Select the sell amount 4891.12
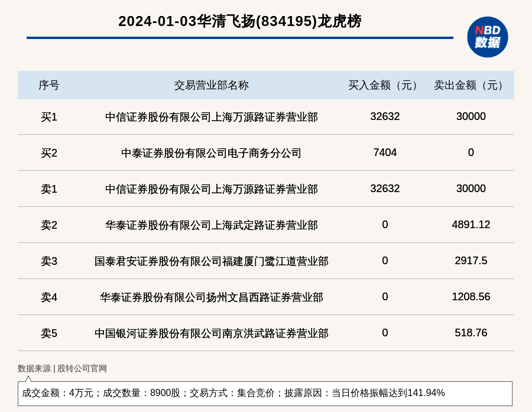532x412 pixels. point(471,225)
